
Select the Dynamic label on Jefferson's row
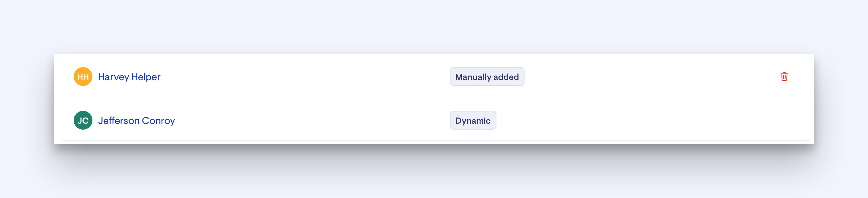(x=473, y=121)
